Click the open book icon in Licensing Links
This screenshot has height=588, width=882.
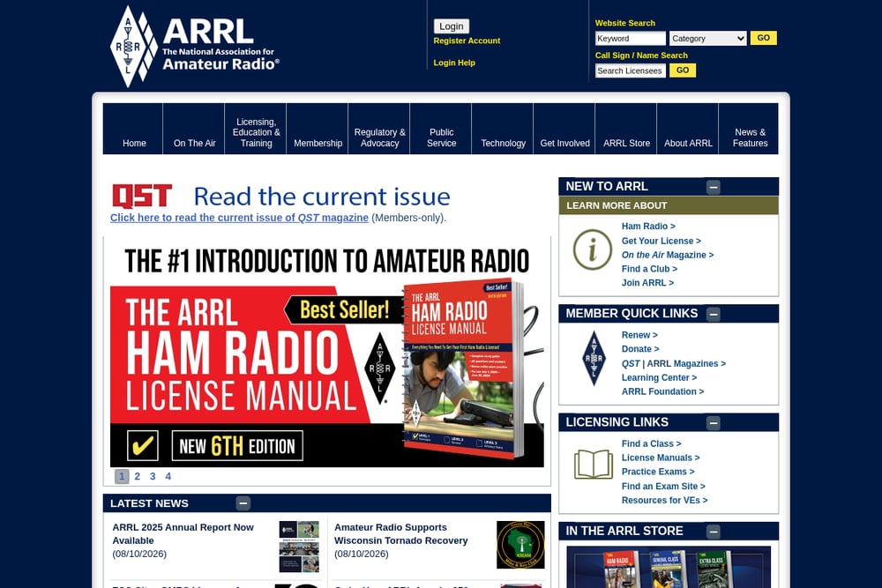click(594, 465)
